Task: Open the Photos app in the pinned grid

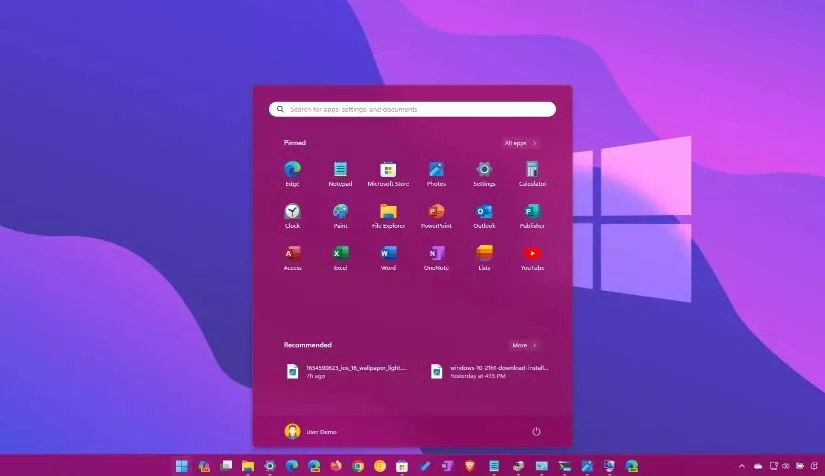Action: click(x=436, y=174)
